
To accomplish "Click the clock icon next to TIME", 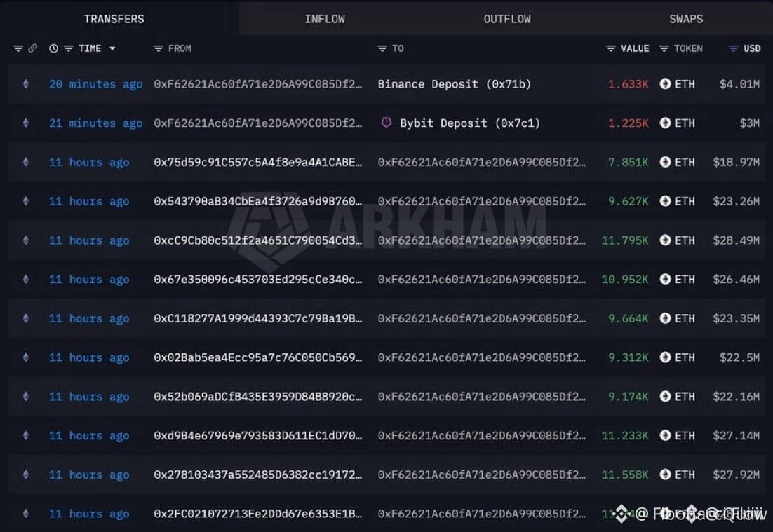I will tap(53, 48).
